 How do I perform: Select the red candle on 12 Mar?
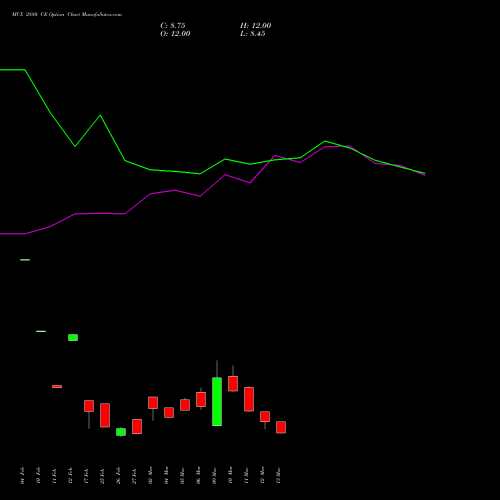coord(265,417)
